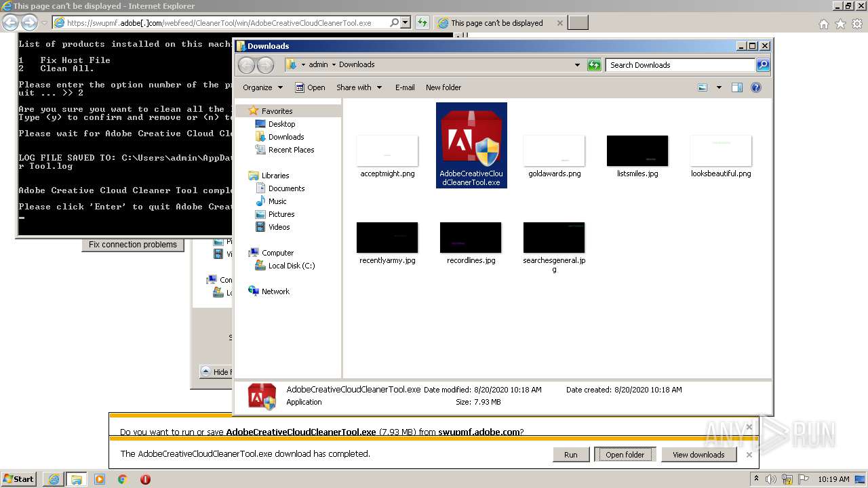868x488 pixels.
Task: Click New folder in toolbar
Action: click(443, 87)
